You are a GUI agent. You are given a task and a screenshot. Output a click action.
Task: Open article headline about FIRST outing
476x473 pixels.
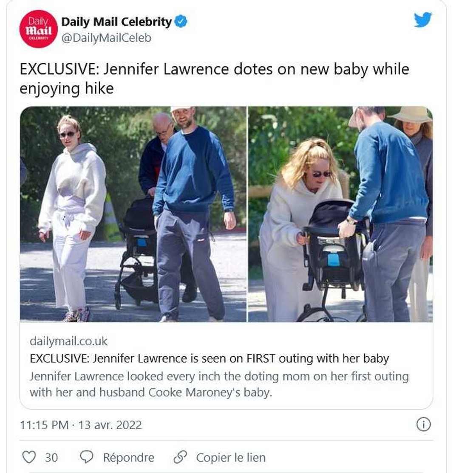pyautogui.click(x=209, y=358)
